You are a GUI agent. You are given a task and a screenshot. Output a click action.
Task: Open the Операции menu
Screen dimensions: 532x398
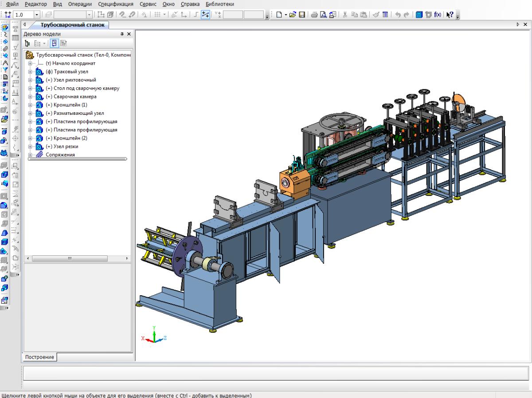click(x=79, y=4)
